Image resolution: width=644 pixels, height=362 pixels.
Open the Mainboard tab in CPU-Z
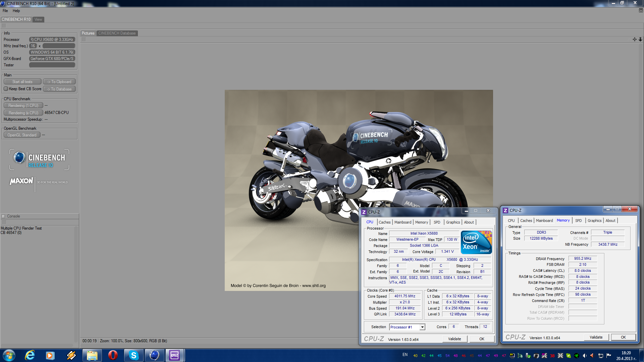pyautogui.click(x=402, y=222)
